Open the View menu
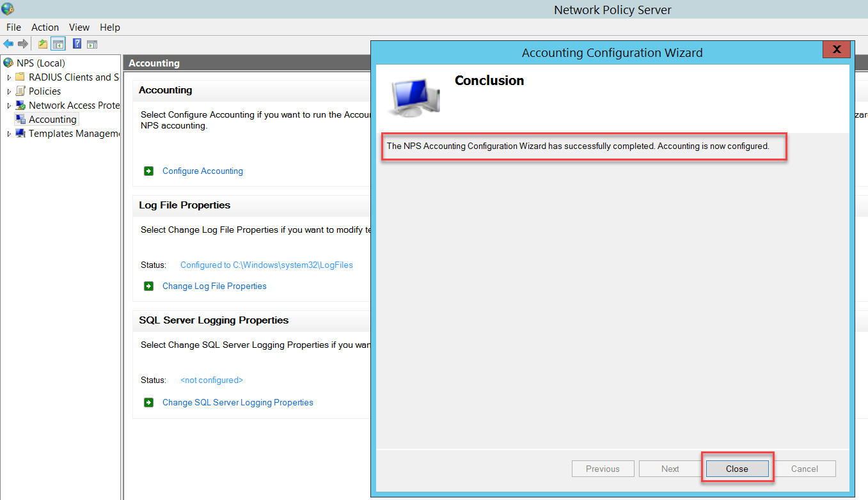Screen dimensions: 868x500 click(79, 27)
